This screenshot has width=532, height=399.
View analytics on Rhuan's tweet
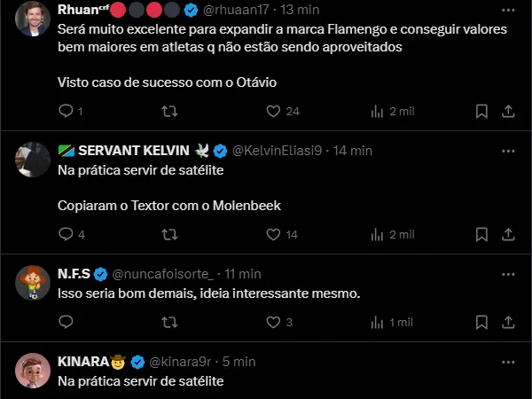[x=377, y=111]
